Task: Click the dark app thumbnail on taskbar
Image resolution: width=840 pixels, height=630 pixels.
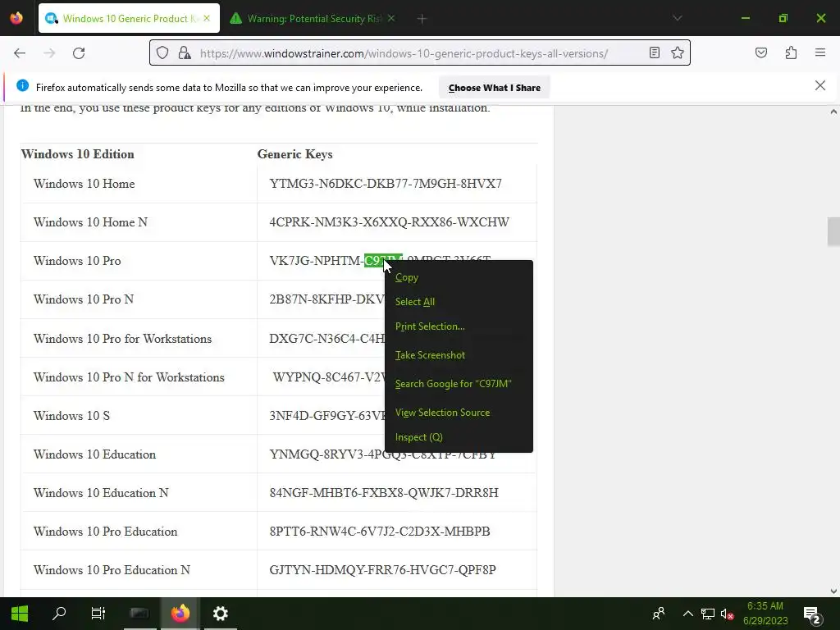Action: click(139, 613)
